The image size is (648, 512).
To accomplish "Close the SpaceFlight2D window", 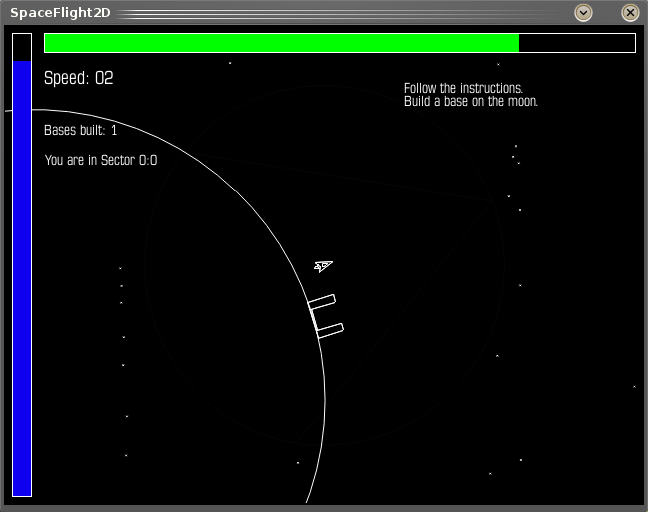I will click(630, 12).
